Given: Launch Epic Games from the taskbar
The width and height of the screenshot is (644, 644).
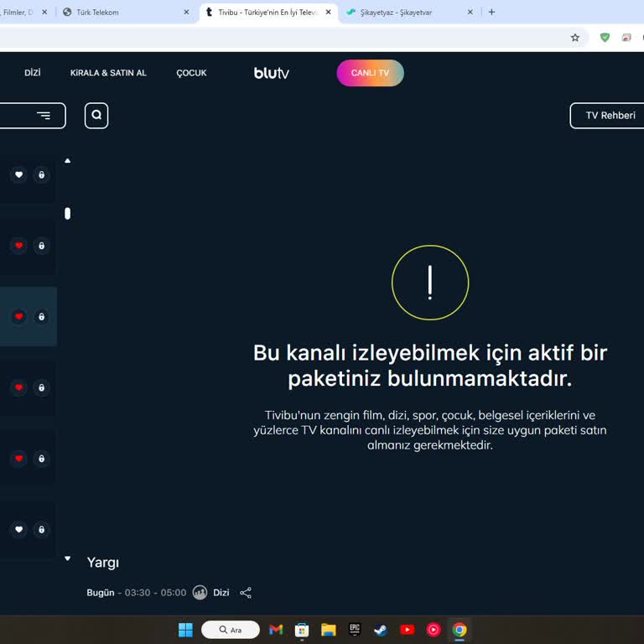Looking at the screenshot, I should (x=355, y=629).
